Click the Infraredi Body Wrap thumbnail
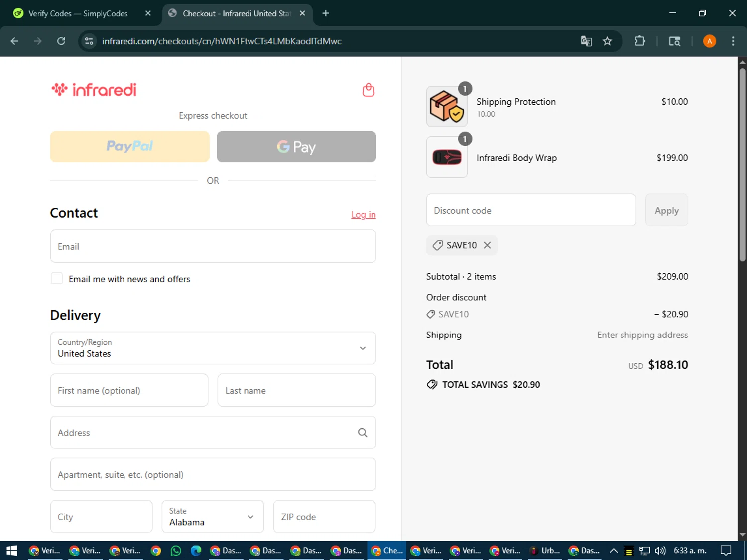The height and width of the screenshot is (560, 747). pos(447,157)
